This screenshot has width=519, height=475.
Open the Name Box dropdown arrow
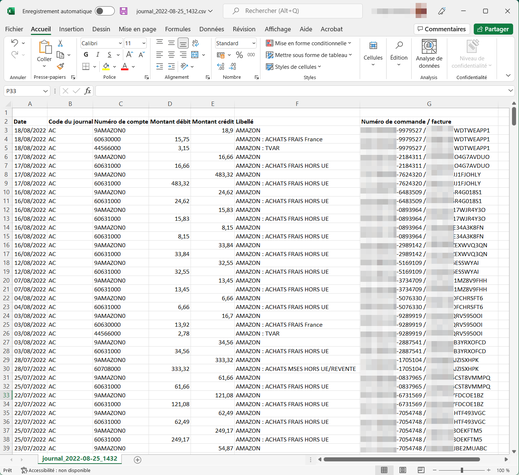click(45, 91)
